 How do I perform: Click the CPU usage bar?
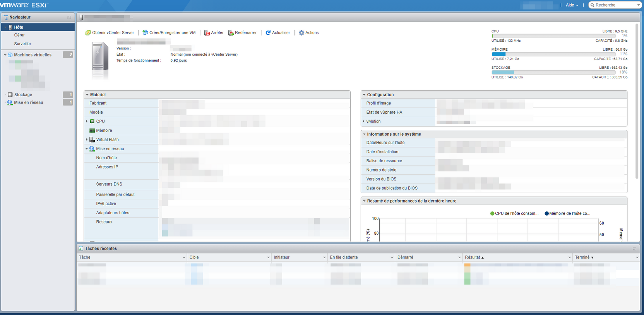click(x=553, y=36)
